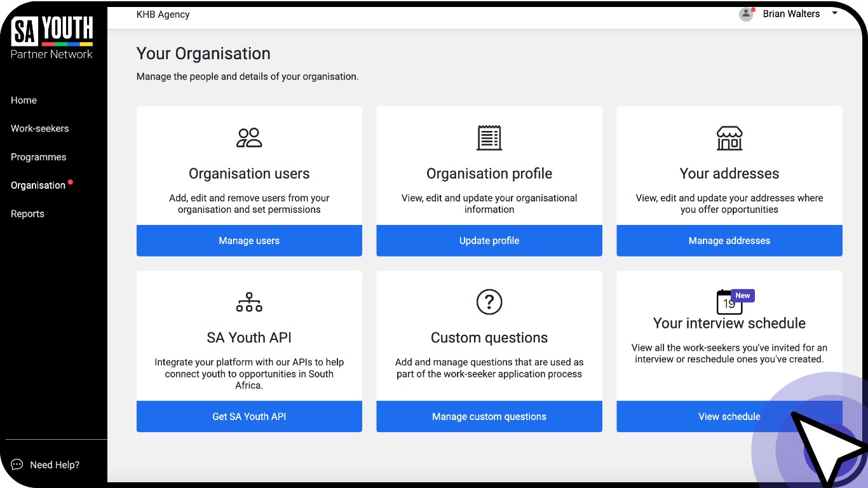Click the Organisation users heading
The width and height of the screenshot is (868, 488).
click(x=249, y=173)
